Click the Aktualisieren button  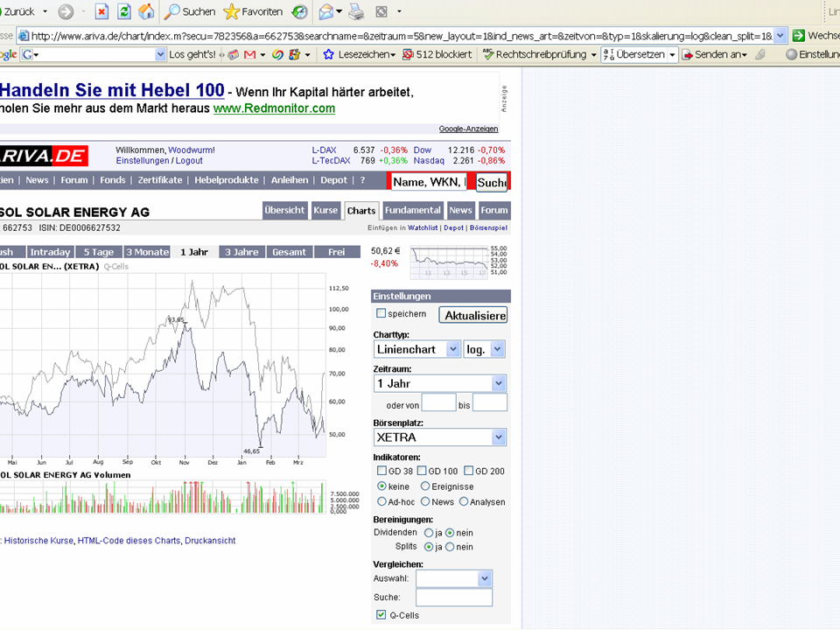pyautogui.click(x=473, y=315)
